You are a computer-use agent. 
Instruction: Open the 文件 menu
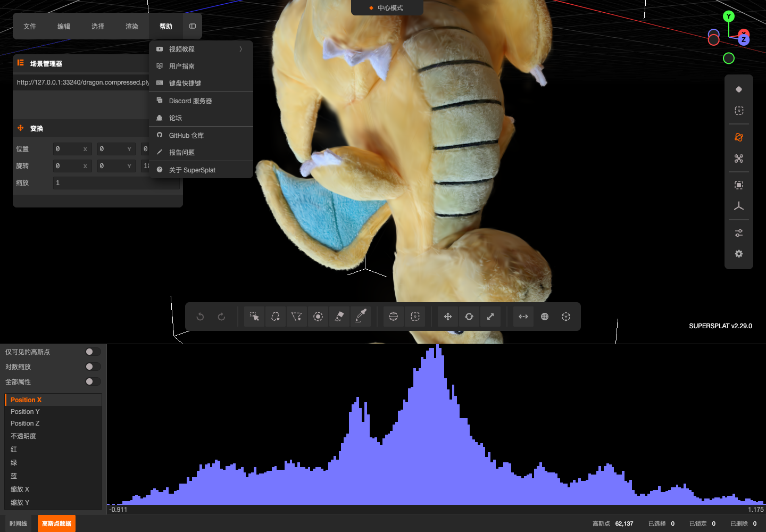click(30, 26)
